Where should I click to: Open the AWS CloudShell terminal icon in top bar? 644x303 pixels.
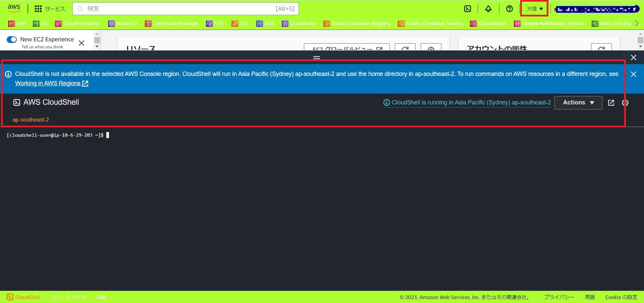(468, 9)
